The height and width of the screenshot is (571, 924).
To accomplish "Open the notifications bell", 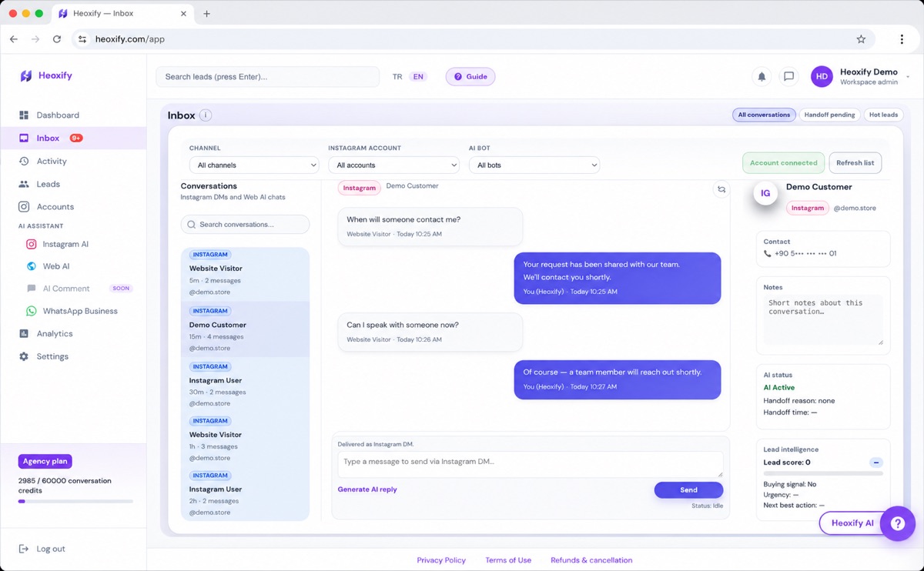I will pos(762,77).
